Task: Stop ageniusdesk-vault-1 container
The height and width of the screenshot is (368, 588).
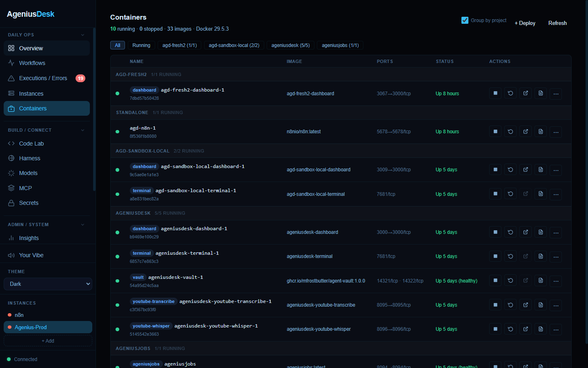Action: [495, 280]
